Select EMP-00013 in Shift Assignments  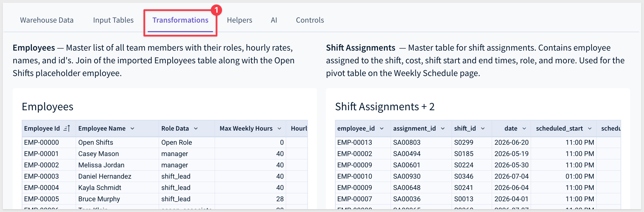[363, 142]
